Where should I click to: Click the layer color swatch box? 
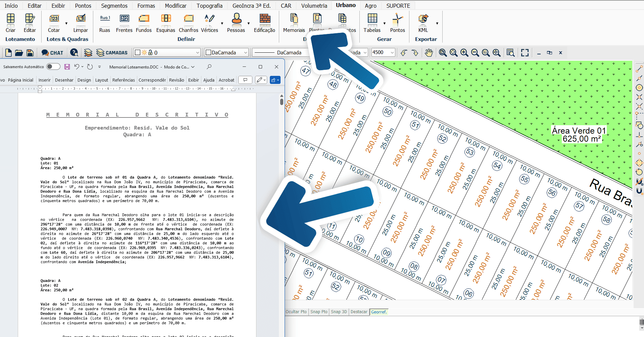point(137,52)
